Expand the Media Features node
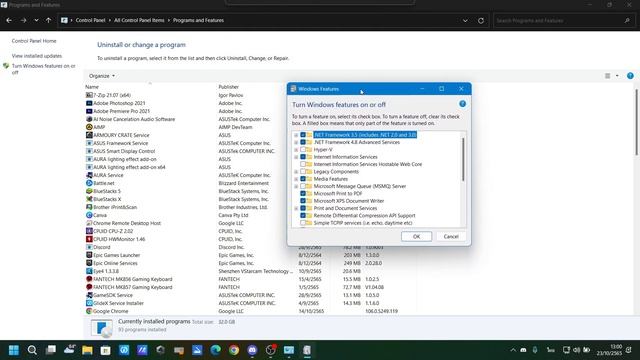Image resolution: width=640 pixels, height=360 pixels. pyautogui.click(x=296, y=179)
